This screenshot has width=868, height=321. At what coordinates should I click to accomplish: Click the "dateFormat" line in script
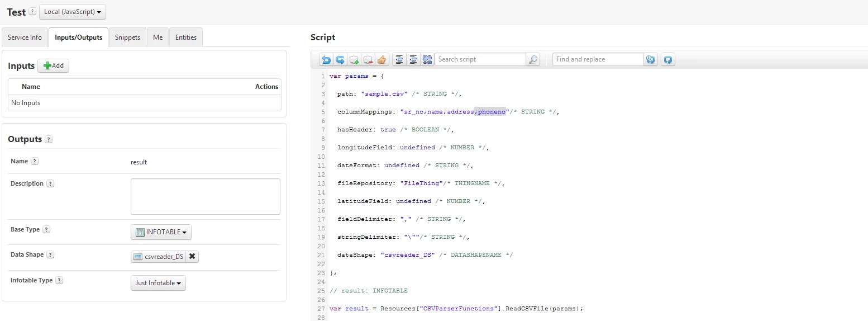406,166
